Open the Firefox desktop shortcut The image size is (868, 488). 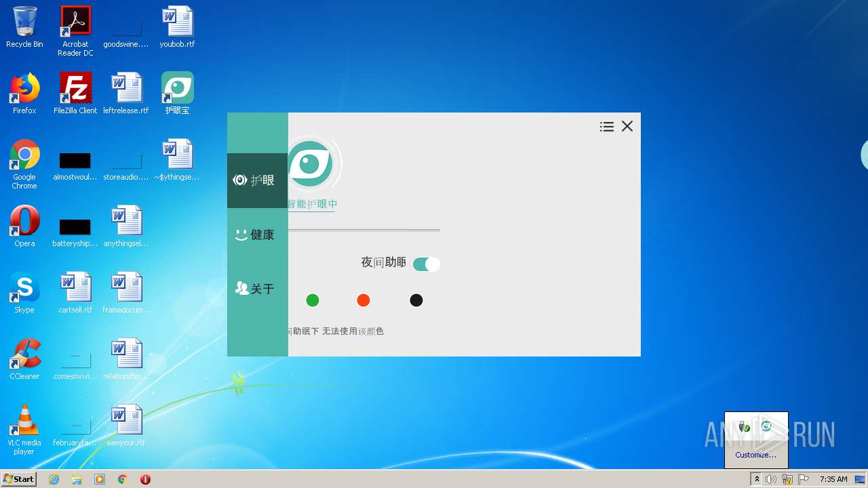[24, 94]
